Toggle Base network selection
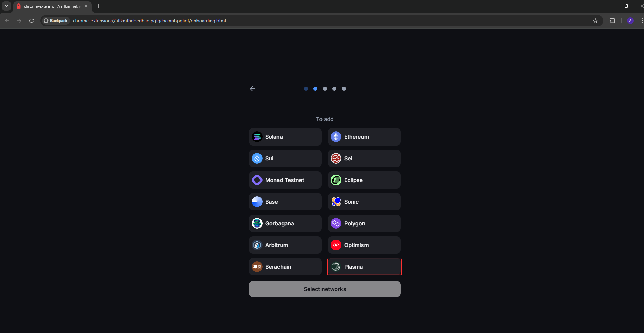 point(285,202)
